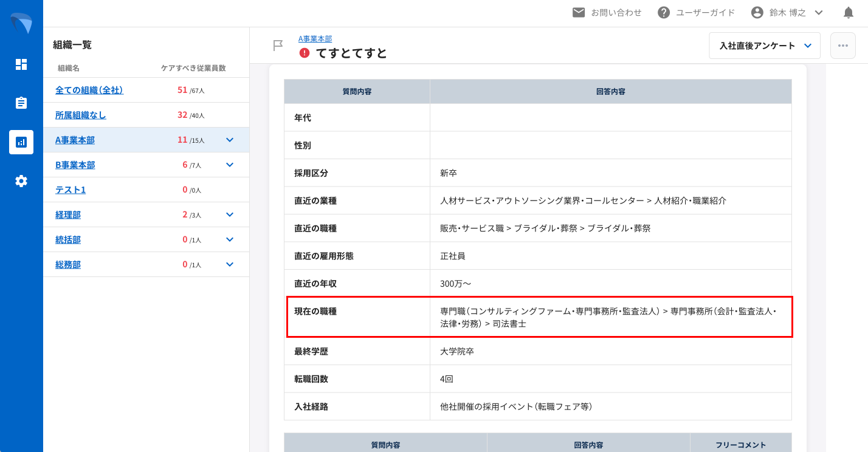Expand the B事業本部 organization chevron
Screen dimensions: 868x452
pos(230,165)
